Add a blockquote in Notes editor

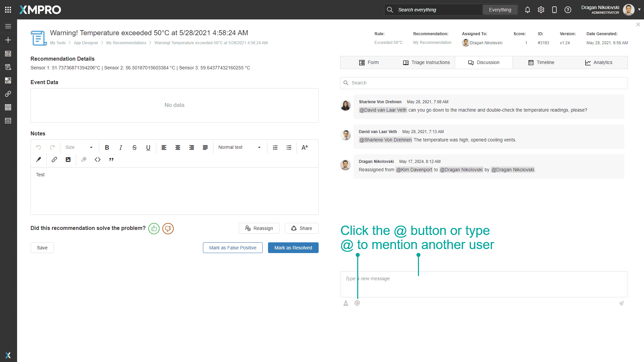pos(111,160)
